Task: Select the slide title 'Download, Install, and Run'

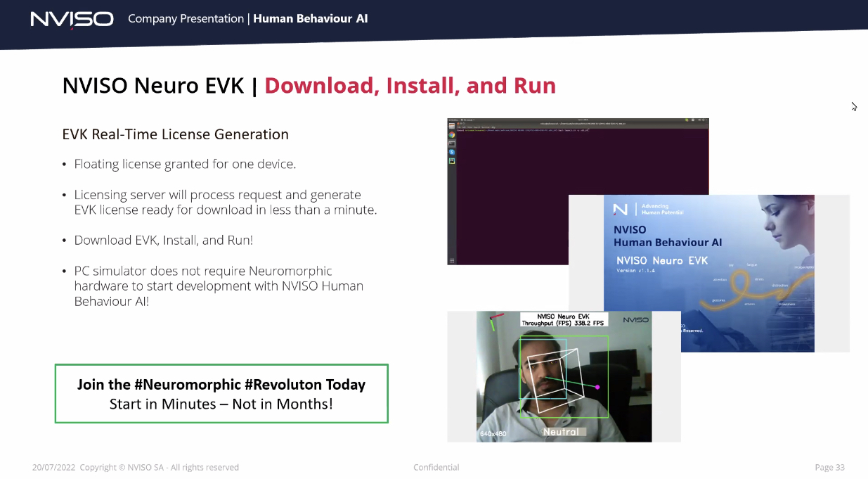Action: pos(410,86)
